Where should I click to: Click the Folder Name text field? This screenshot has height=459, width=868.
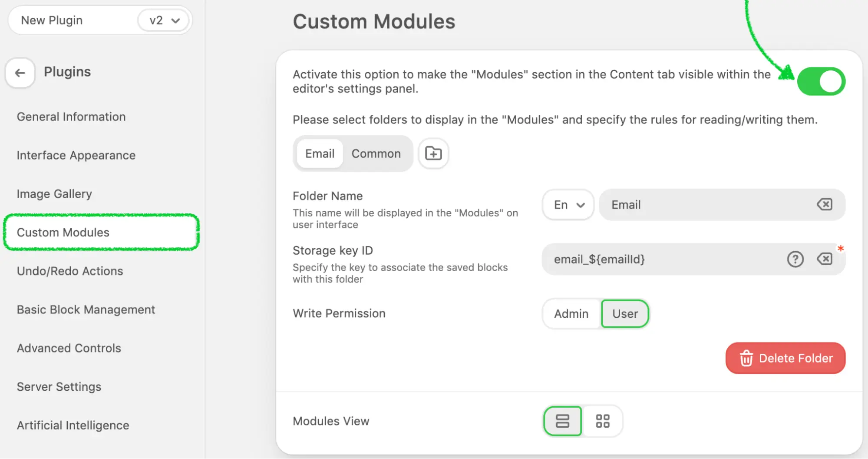tap(708, 205)
